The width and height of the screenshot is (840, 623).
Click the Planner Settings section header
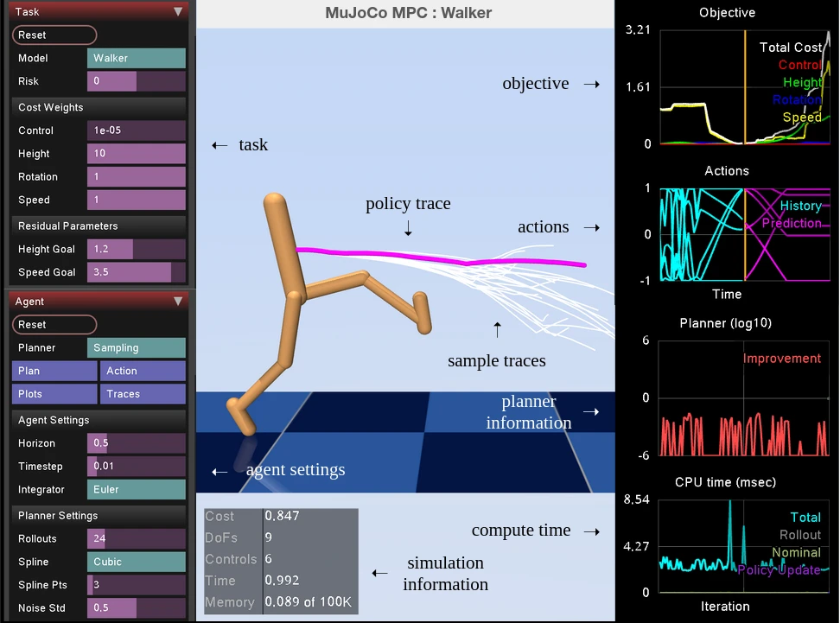coord(99,515)
